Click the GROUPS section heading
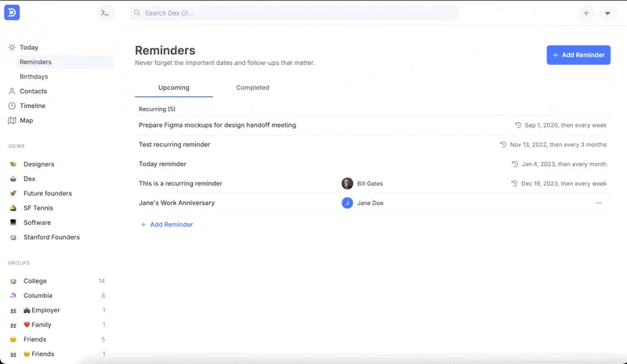This screenshot has height=364, width=627. 19,263
